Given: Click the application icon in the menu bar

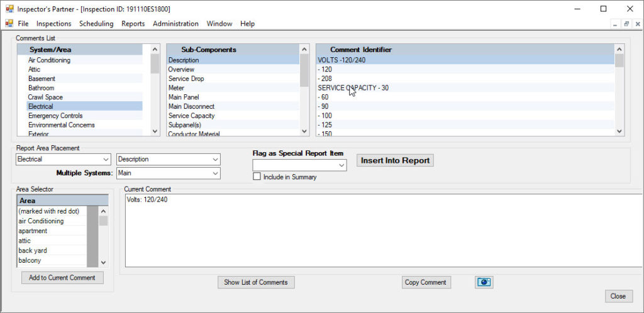Looking at the screenshot, I should pos(9,23).
